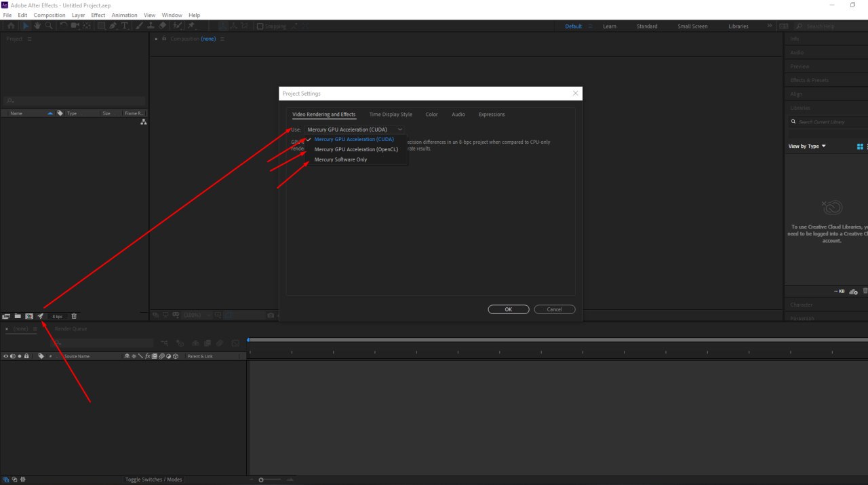
Task: Open the File menu
Action: click(x=7, y=15)
